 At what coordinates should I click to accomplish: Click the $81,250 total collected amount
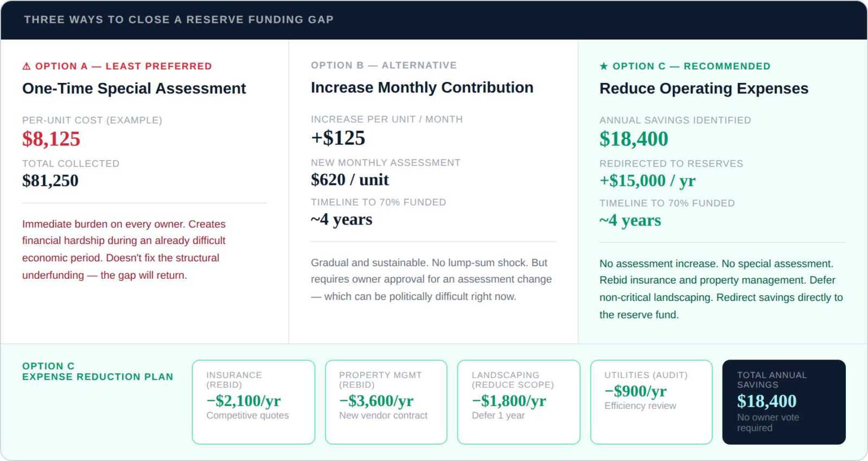tap(50, 181)
